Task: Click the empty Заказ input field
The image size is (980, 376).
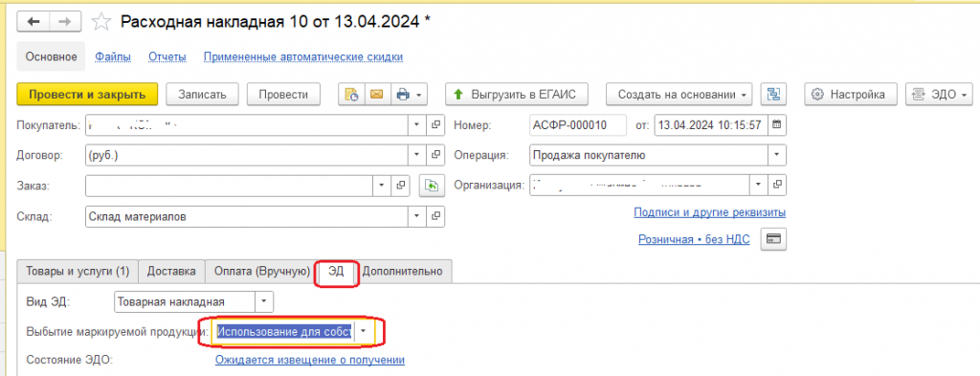Action: pyautogui.click(x=230, y=185)
